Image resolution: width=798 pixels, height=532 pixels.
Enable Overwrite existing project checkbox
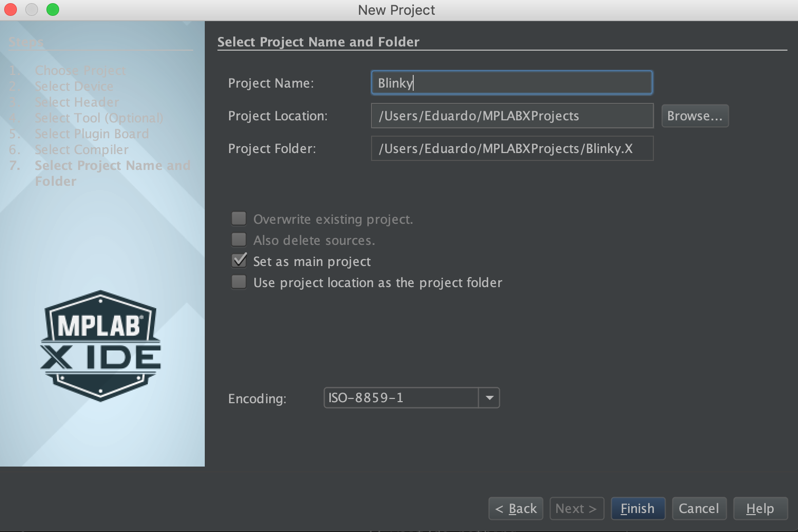pyautogui.click(x=239, y=218)
